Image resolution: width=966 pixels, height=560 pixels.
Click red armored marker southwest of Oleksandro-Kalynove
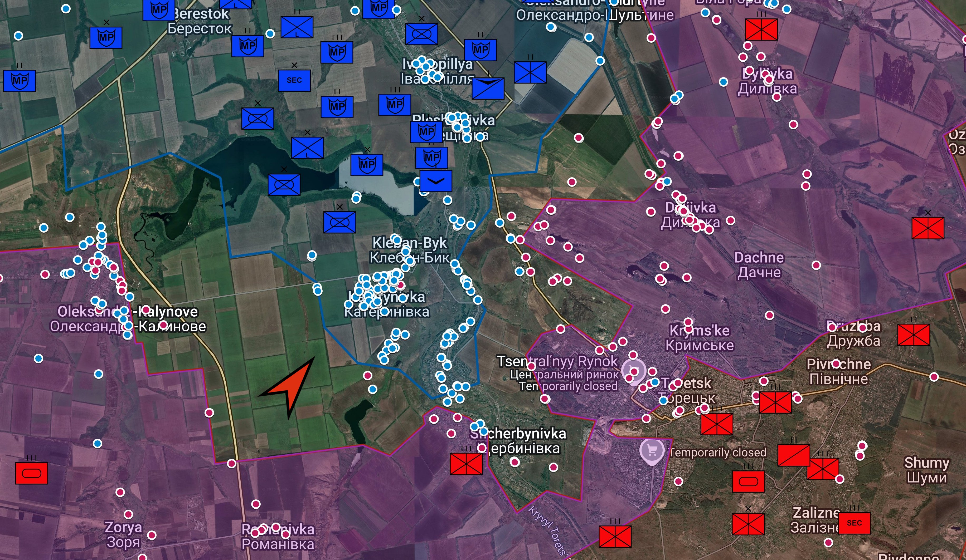point(31,473)
